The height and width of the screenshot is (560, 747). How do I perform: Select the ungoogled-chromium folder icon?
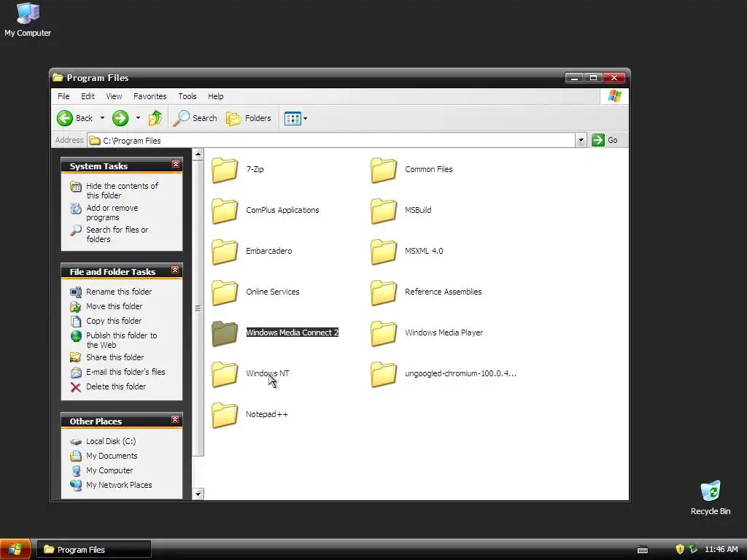[384, 374]
